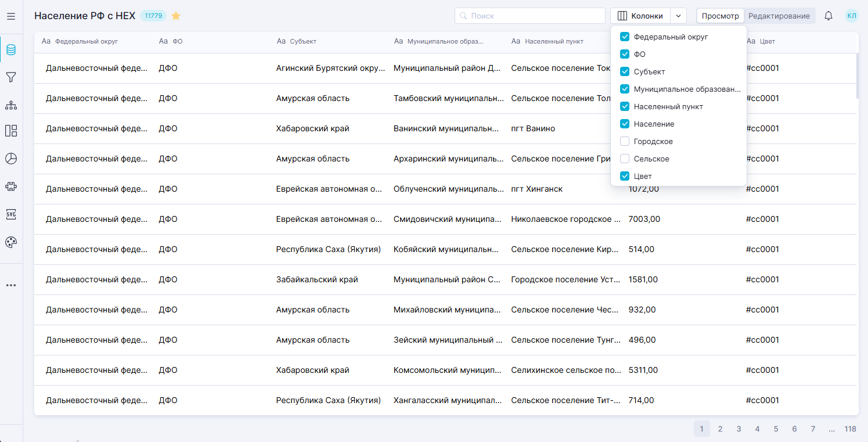The width and height of the screenshot is (868, 442).
Task: Select the Просмотр view tab
Action: pos(720,16)
